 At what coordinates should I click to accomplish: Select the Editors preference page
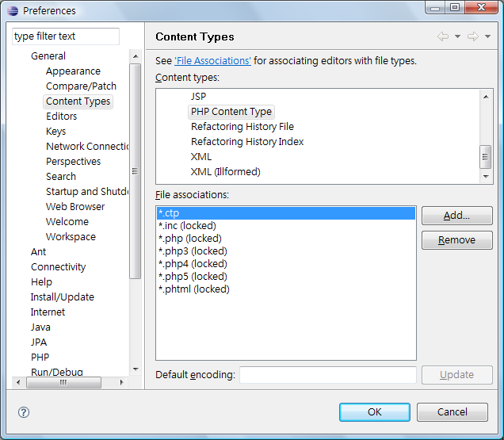click(x=61, y=117)
